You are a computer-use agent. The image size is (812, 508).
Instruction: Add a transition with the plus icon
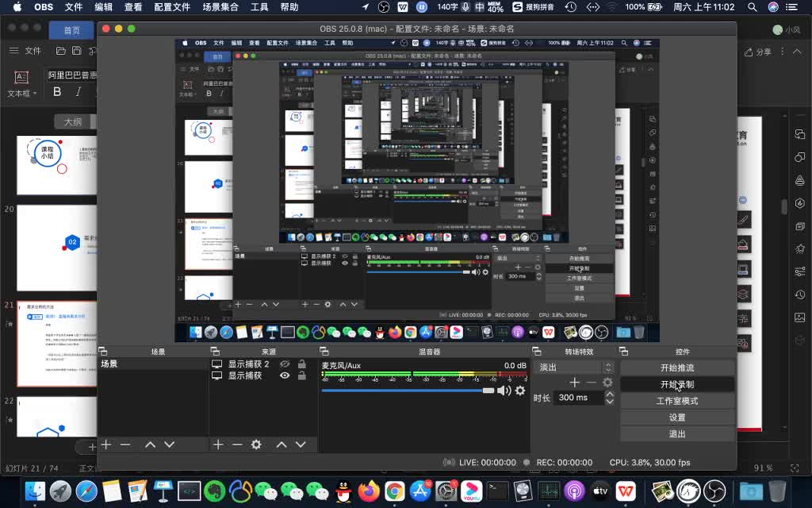point(574,383)
